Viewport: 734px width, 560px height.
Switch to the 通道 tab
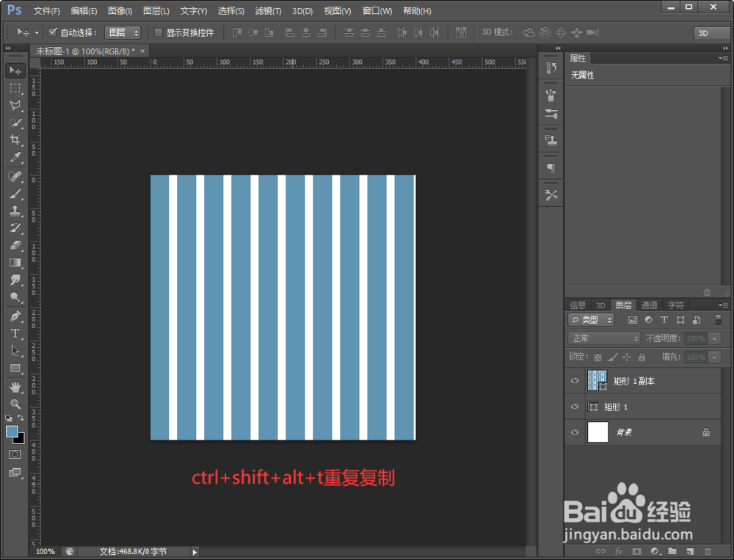coord(650,305)
